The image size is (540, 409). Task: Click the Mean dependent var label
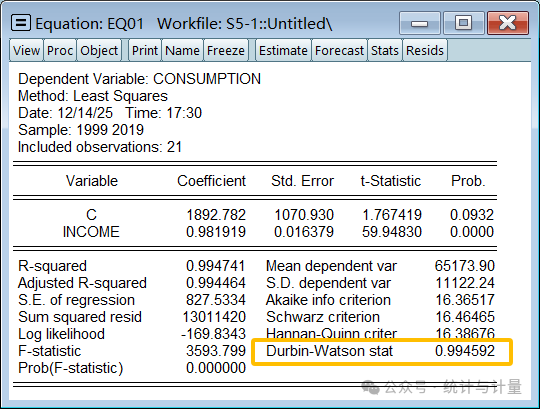(x=331, y=266)
